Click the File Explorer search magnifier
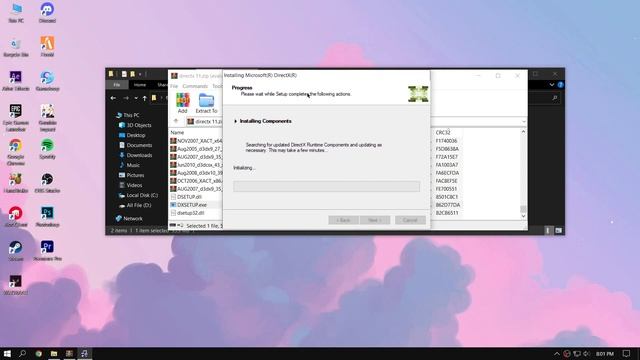 click(554, 98)
